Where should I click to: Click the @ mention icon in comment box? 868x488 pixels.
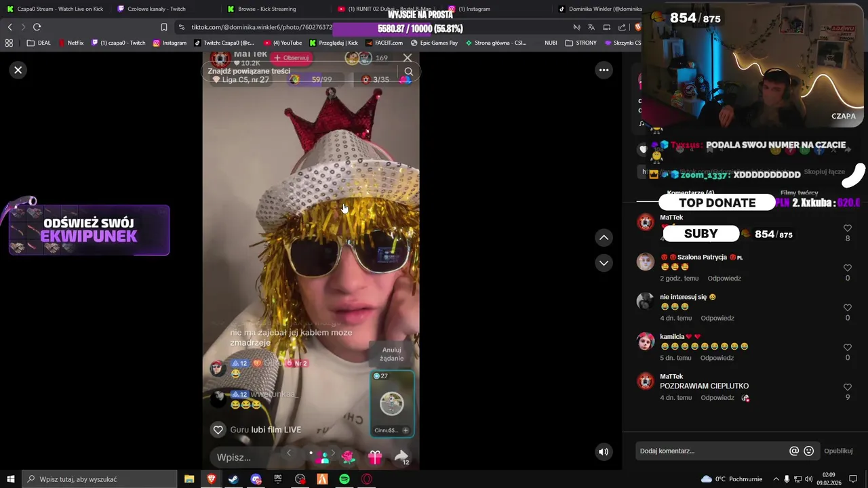794,451
